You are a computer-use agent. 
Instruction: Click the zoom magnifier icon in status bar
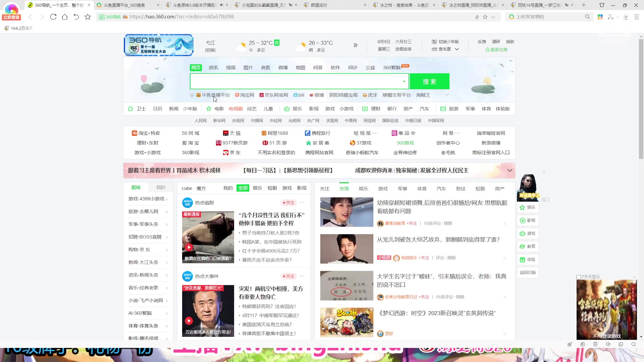tap(634, 344)
